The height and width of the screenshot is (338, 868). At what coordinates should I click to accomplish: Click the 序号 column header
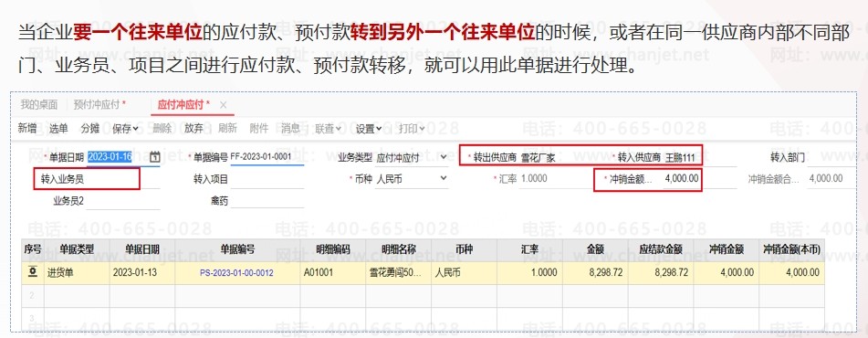pos(33,250)
